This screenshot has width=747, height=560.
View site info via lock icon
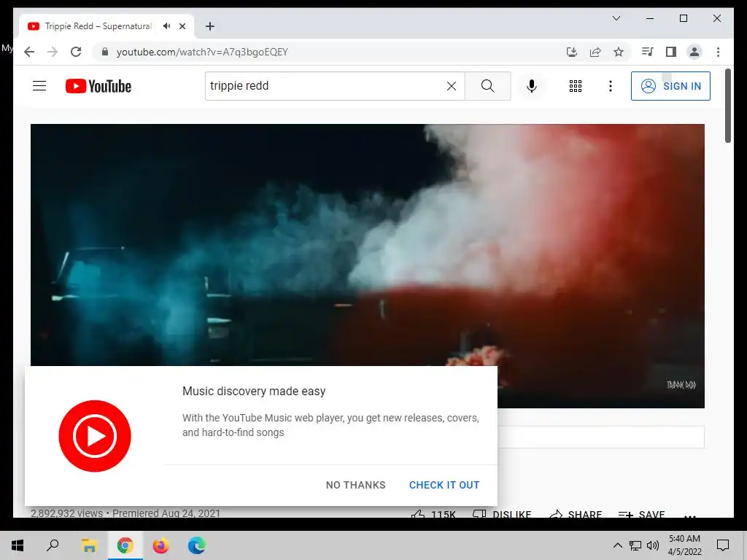pos(105,52)
